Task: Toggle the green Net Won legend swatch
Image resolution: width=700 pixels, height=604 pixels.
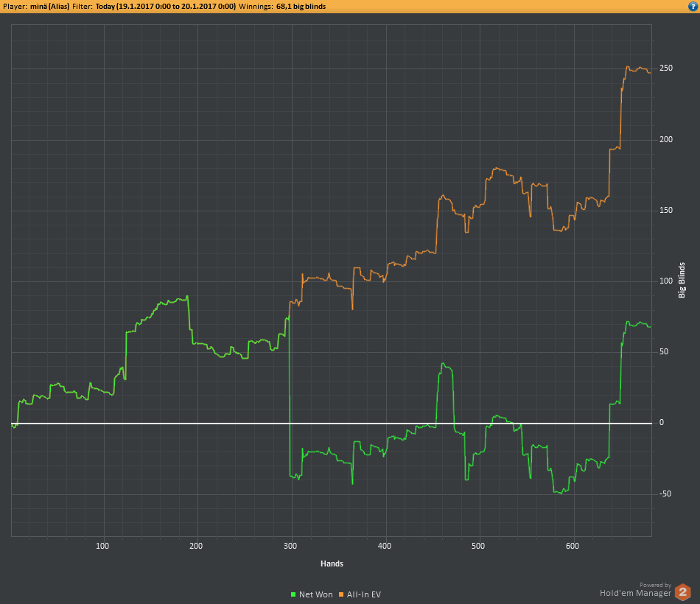Action: 293,594
